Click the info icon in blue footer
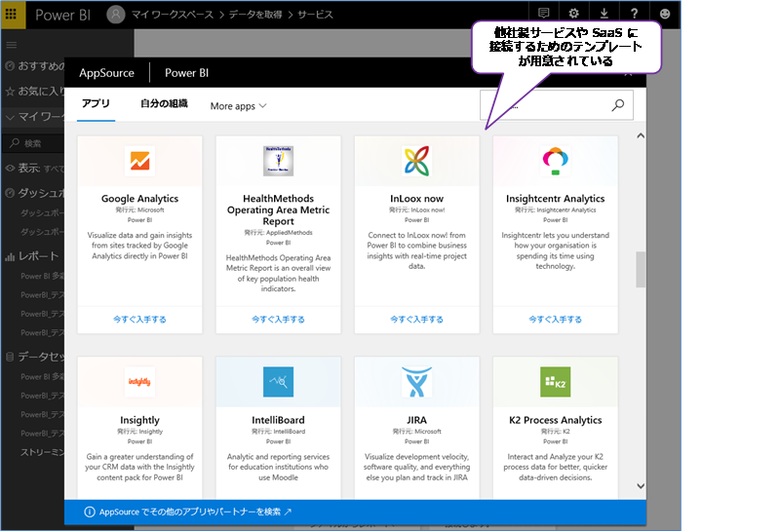The height and width of the screenshot is (532, 780). coord(90,512)
